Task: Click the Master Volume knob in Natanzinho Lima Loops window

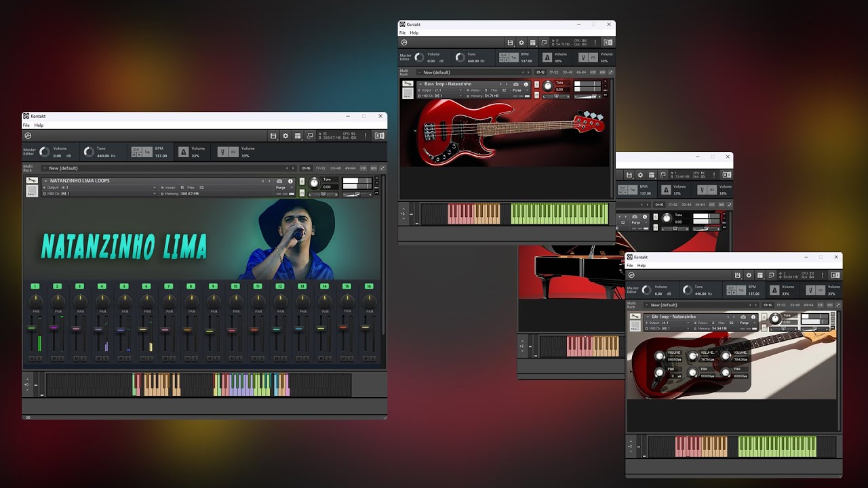Action: 45,152
